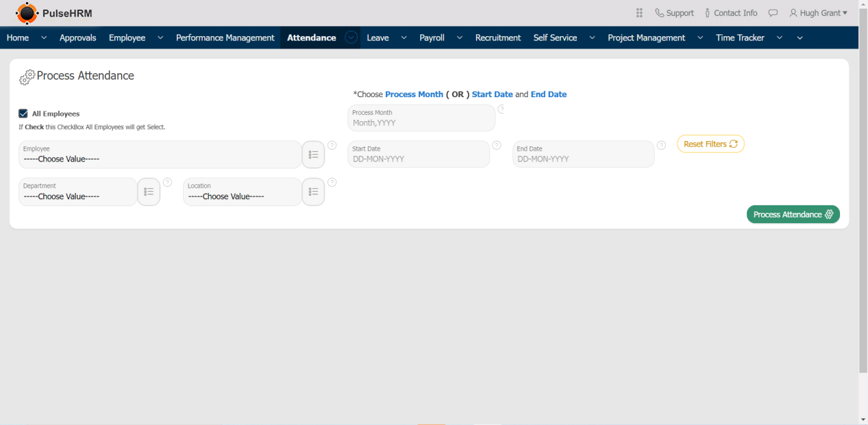Click the PulseHRM logo icon
868x425 pixels.
27,13
